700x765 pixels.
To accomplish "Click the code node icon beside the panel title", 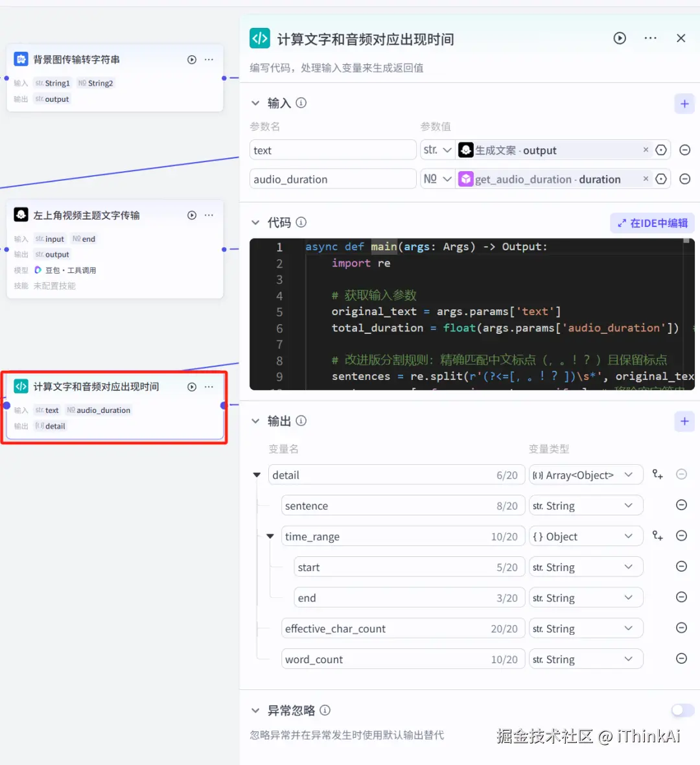I will point(259,38).
